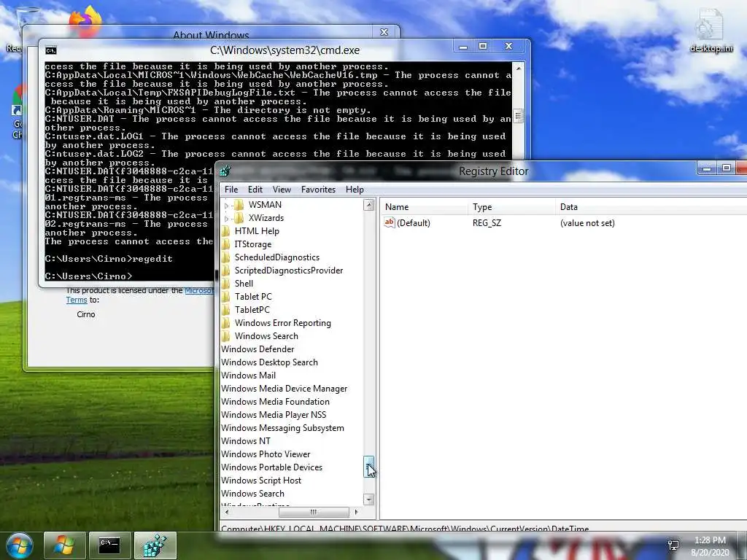Image resolution: width=747 pixels, height=560 pixels.
Task: Select the desktop.ini desktop file icon
Action: 711,31
